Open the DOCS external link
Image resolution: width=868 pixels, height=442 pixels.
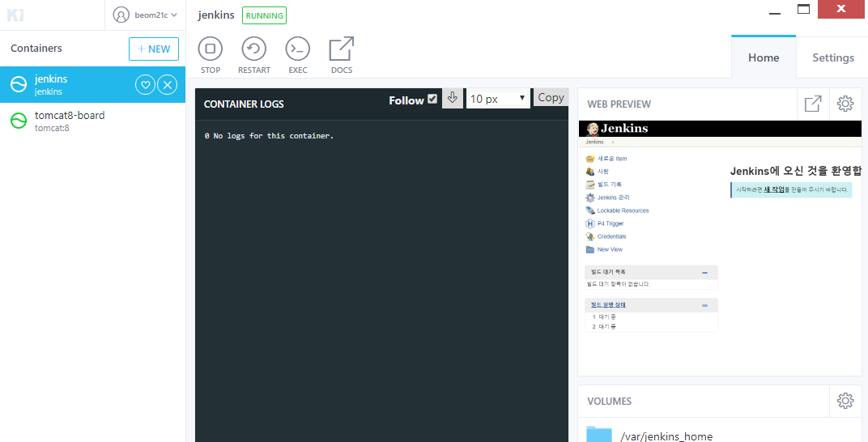coord(342,55)
